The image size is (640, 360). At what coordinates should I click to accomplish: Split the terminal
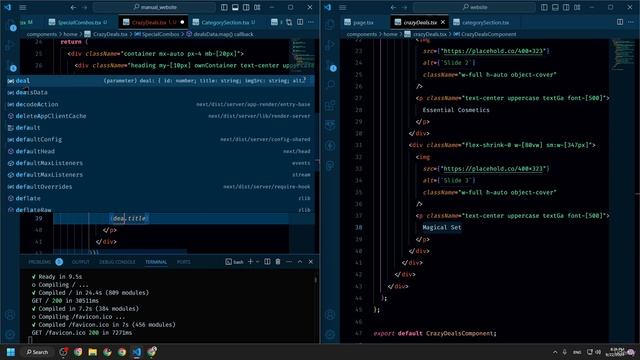click(267, 262)
